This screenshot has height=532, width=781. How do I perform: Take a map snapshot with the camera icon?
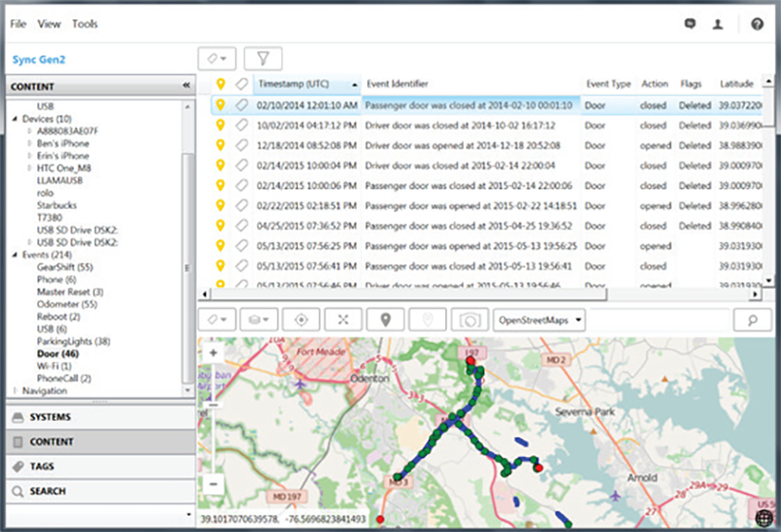[470, 319]
